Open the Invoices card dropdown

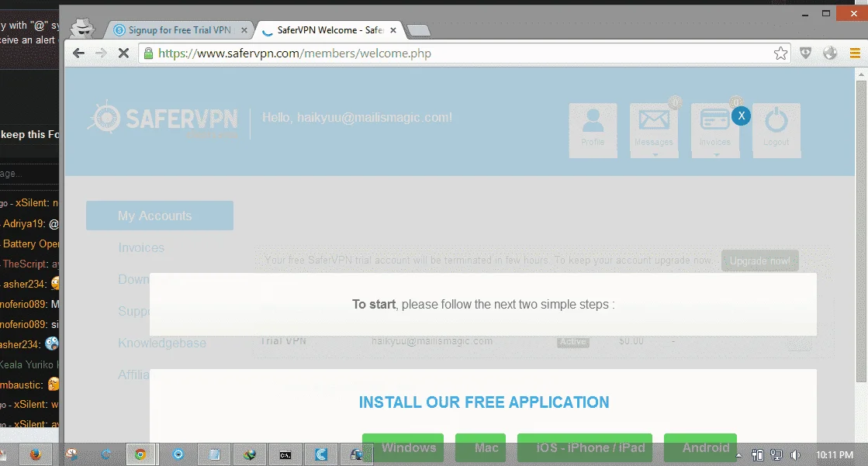point(715,130)
